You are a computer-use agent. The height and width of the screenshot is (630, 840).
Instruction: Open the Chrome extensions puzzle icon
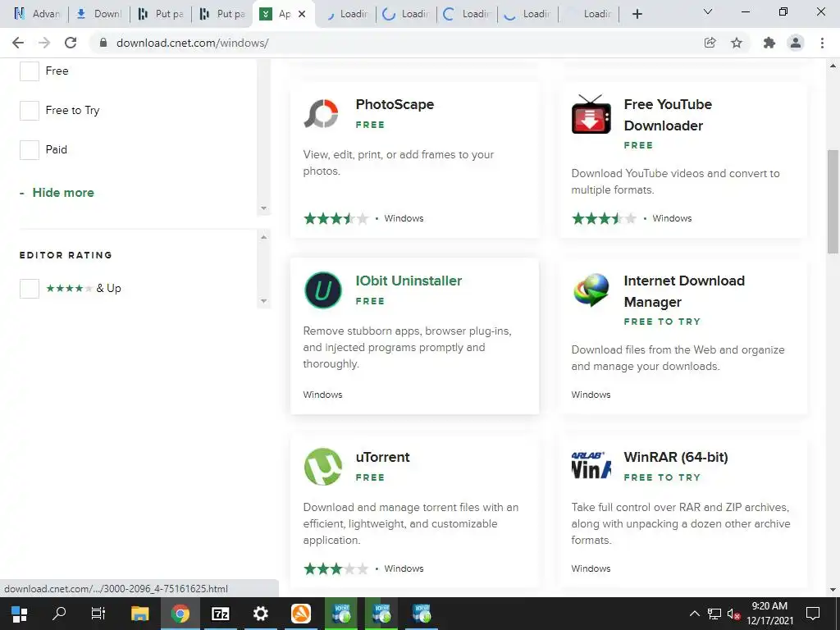(x=769, y=43)
